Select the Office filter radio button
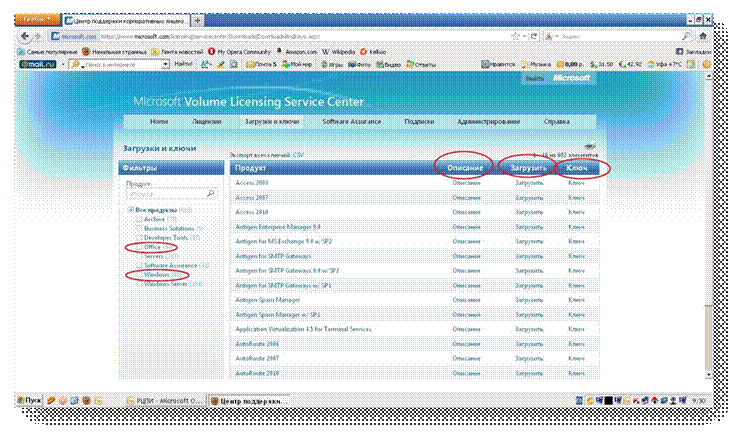748x441 pixels. coord(139,247)
